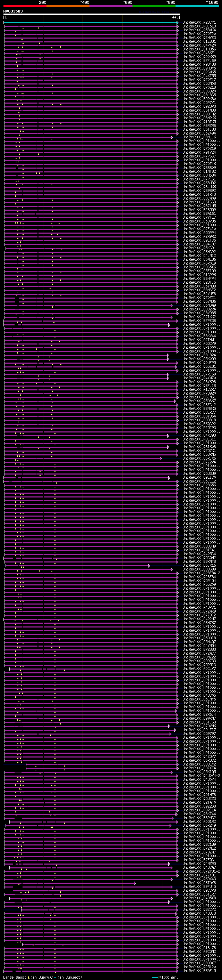This screenshot has height=980, width=222.
Task: Click the UniRef100_Q1DTK5 hit
Action: (x=199, y=122)
